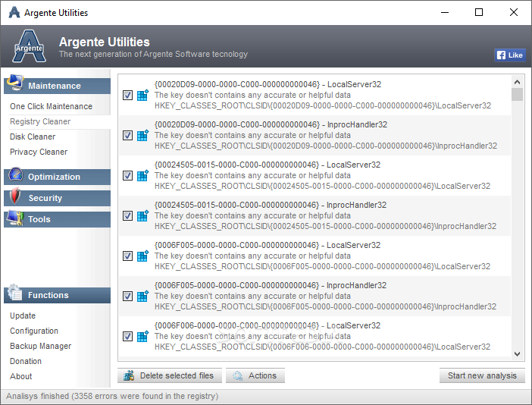Click registry icon of {0006F005} InprocHandler32 entry

click(142, 296)
